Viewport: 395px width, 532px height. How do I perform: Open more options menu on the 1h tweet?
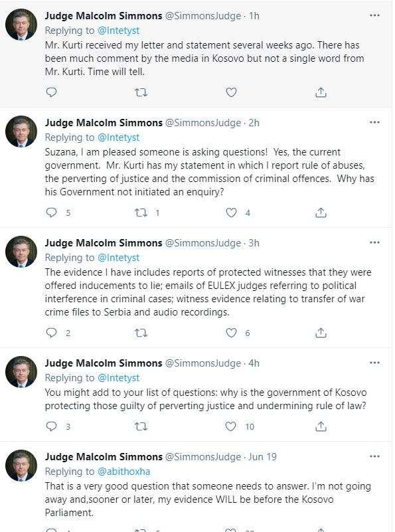click(x=374, y=15)
